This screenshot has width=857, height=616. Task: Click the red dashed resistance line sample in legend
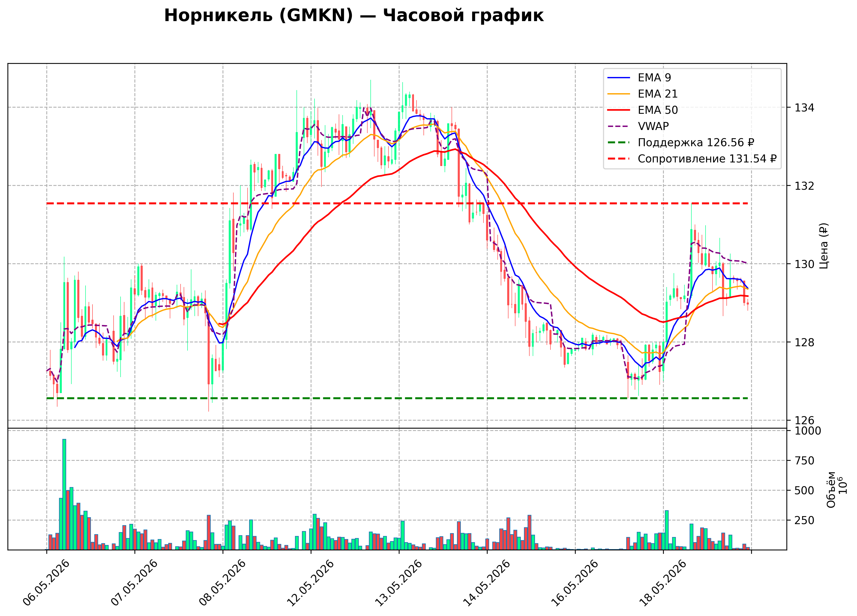[618, 159]
